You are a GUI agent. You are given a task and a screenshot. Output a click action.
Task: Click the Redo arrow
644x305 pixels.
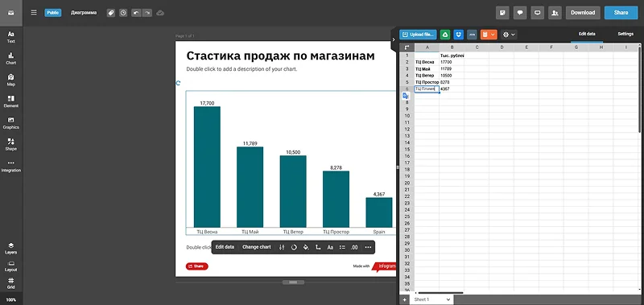(147, 13)
